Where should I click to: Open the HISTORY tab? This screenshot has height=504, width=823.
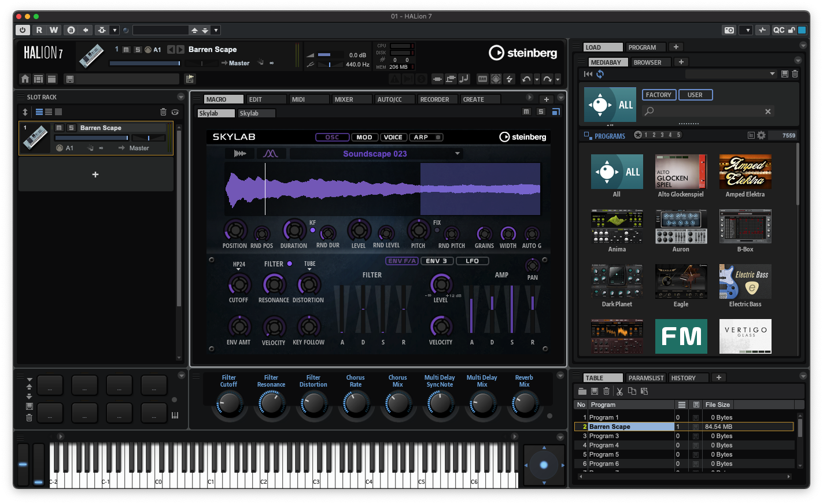(688, 378)
